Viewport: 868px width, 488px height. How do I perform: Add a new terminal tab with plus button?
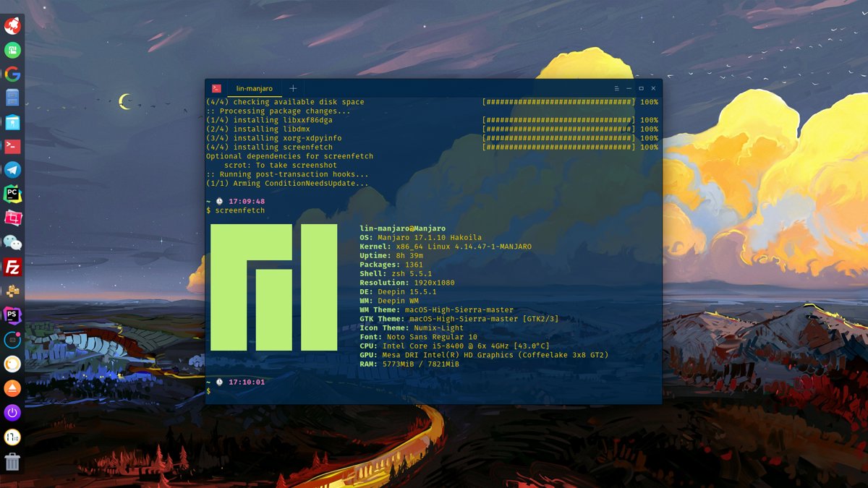[x=293, y=88]
